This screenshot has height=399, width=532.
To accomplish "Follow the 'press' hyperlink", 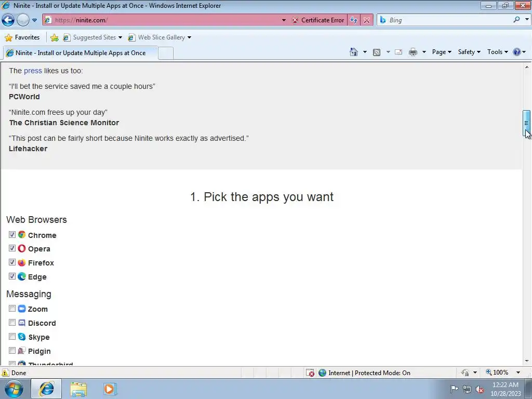I will coord(33,71).
